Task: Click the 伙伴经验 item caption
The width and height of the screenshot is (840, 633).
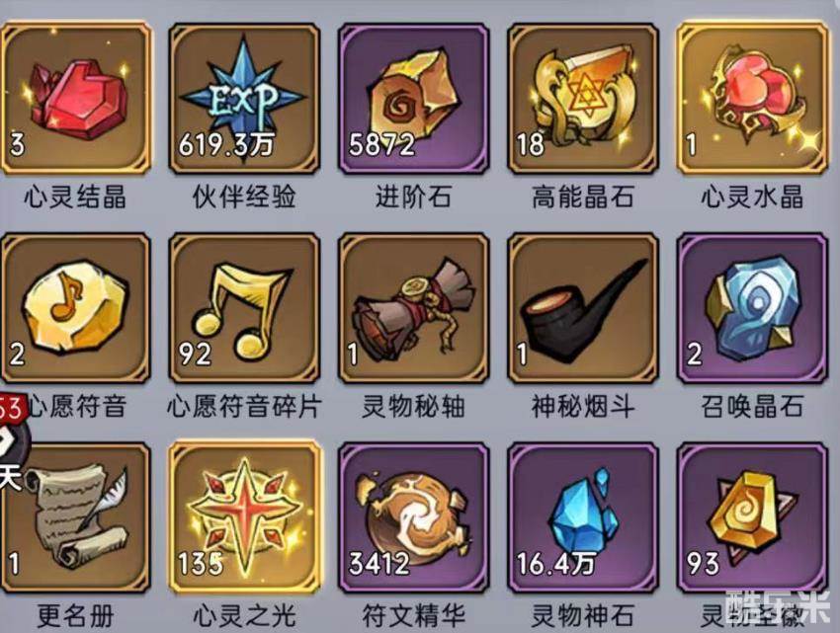Action: (244, 197)
